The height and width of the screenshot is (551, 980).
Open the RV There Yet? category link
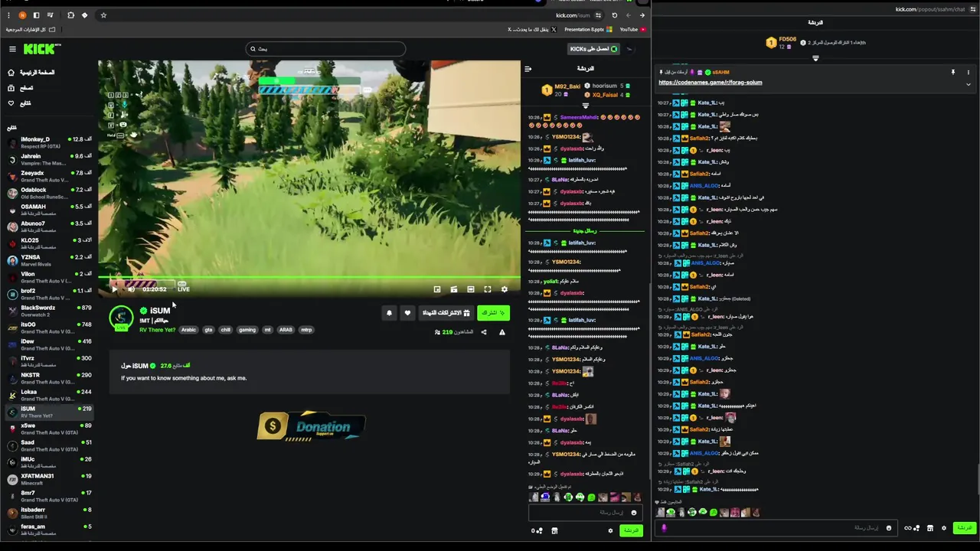pos(157,330)
